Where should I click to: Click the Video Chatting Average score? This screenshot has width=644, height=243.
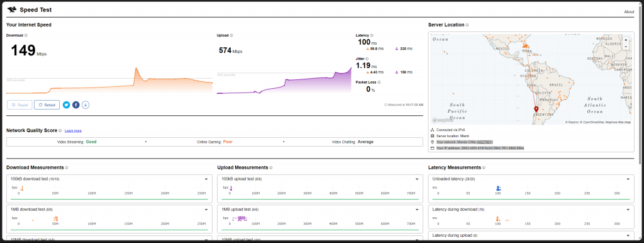pos(352,142)
